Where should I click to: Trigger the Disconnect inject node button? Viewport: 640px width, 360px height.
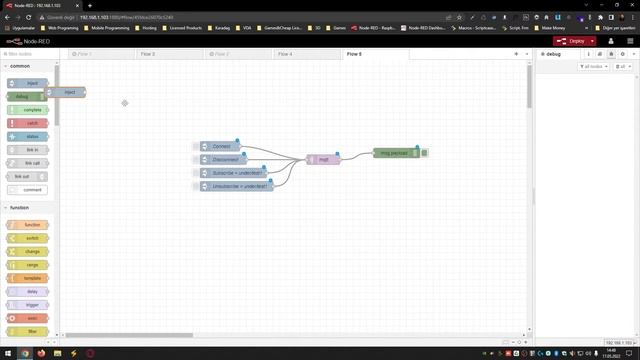coord(196,160)
